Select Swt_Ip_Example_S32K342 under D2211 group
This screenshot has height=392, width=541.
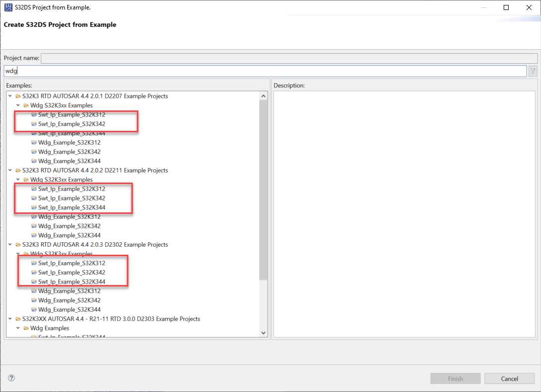pyautogui.click(x=72, y=198)
